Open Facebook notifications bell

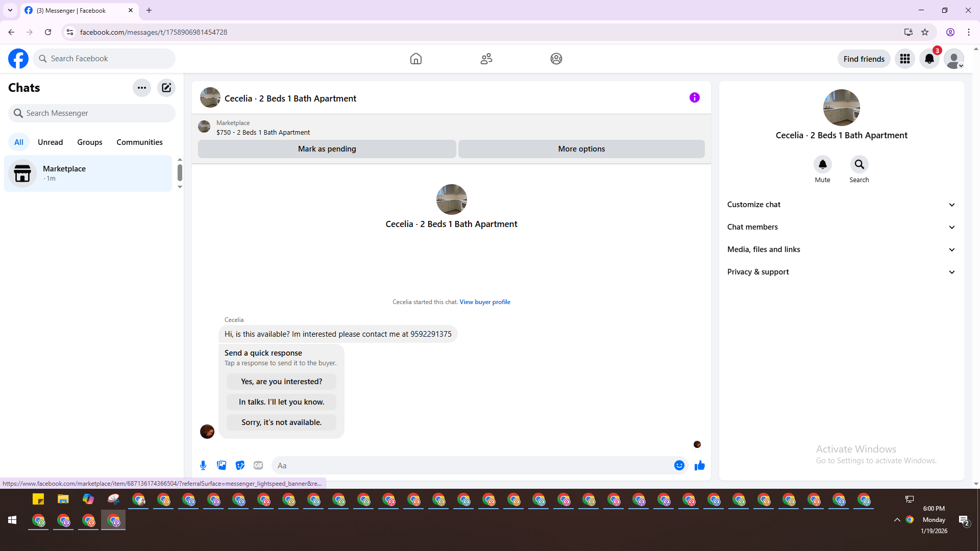[x=929, y=59]
